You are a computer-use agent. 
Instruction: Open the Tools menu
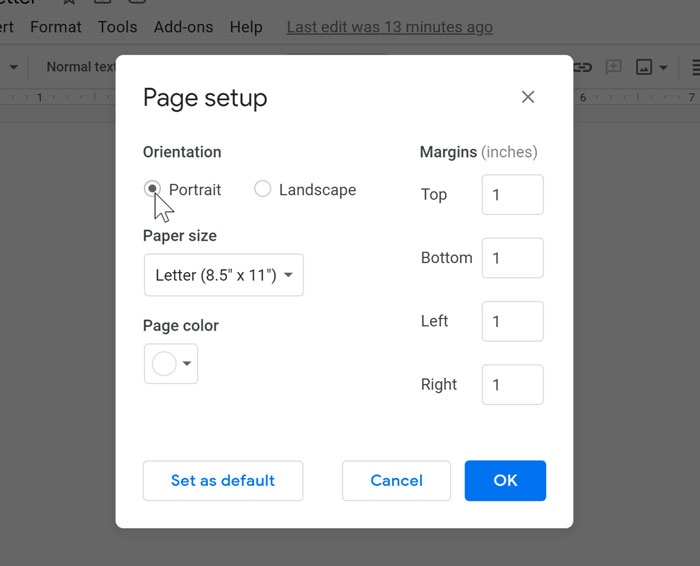[118, 27]
